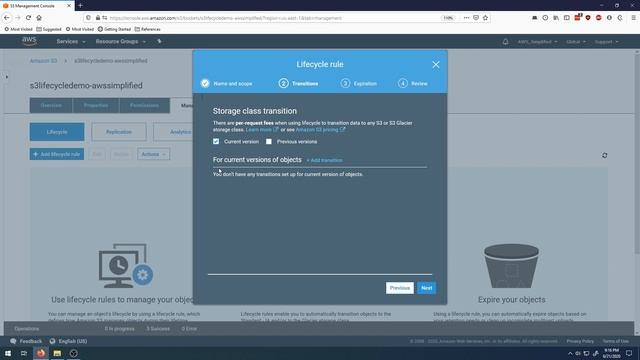Click the browser back arrow
This screenshot has height=360, width=640.
7,18
